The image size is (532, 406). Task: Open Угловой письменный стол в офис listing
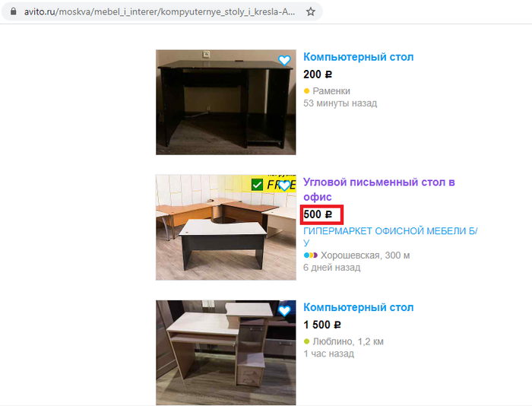379,189
